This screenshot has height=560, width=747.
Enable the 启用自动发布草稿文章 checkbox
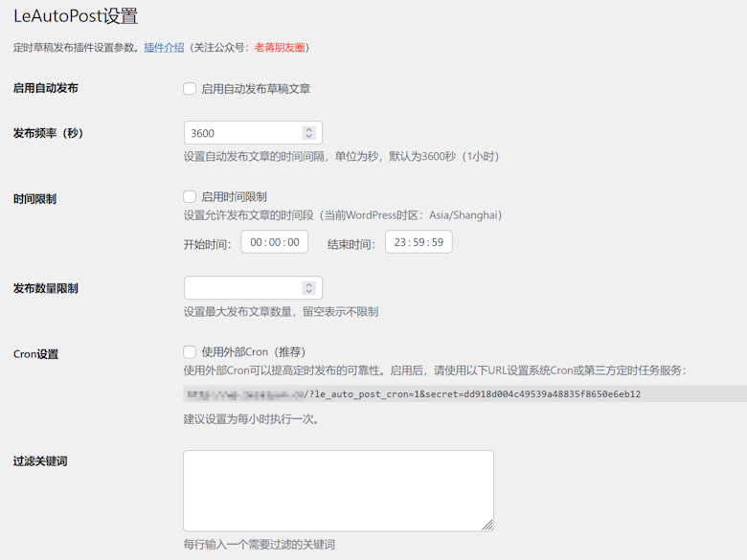pos(190,89)
